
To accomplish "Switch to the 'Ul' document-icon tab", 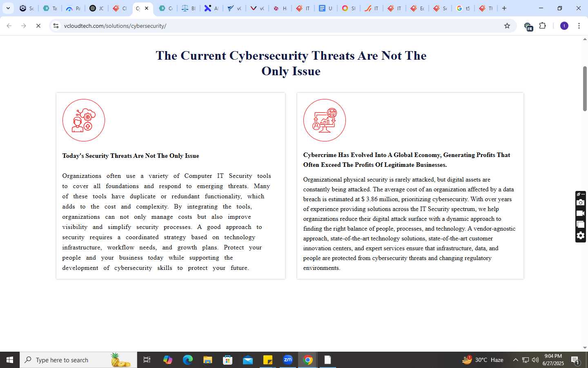I will pyautogui.click(x=326, y=8).
